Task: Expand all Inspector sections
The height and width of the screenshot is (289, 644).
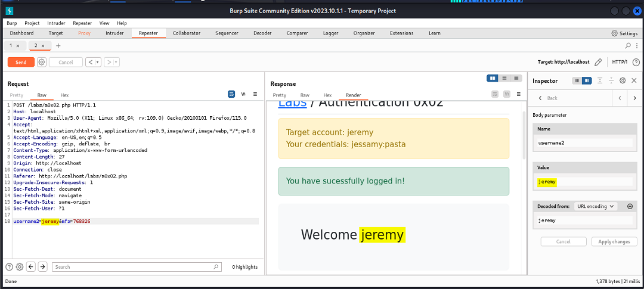Action: point(600,81)
